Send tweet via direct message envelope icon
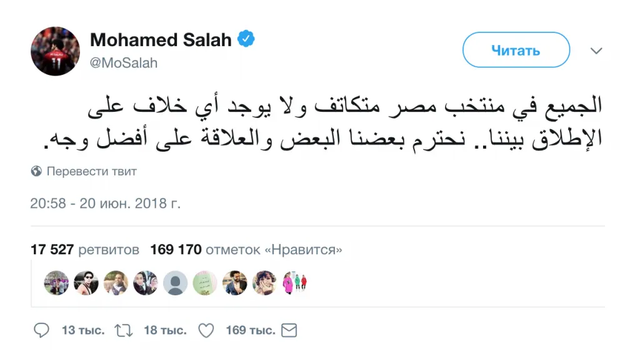The image size is (640, 364). point(289,330)
